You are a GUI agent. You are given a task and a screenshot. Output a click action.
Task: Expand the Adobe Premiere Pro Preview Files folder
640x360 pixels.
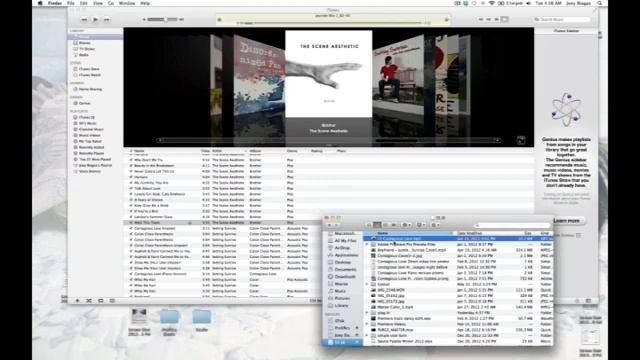367,244
